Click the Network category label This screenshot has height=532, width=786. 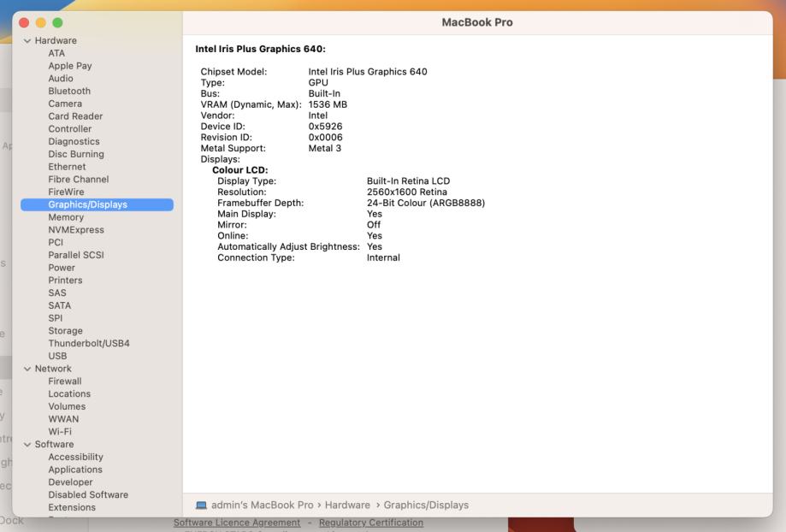click(x=53, y=369)
